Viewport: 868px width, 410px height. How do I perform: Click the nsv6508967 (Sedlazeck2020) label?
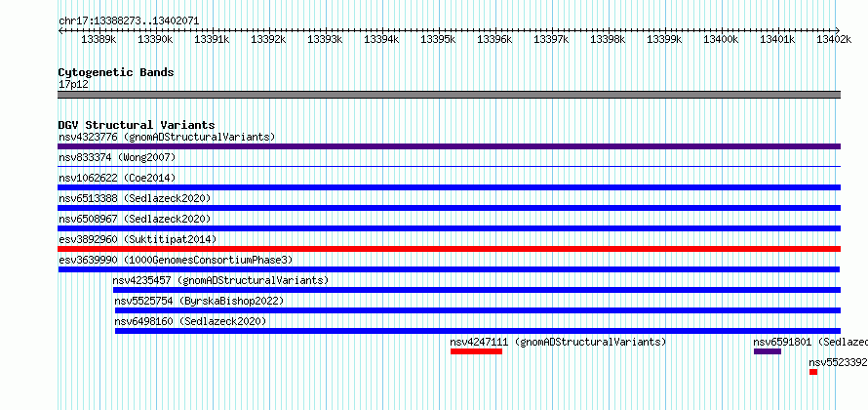point(135,219)
